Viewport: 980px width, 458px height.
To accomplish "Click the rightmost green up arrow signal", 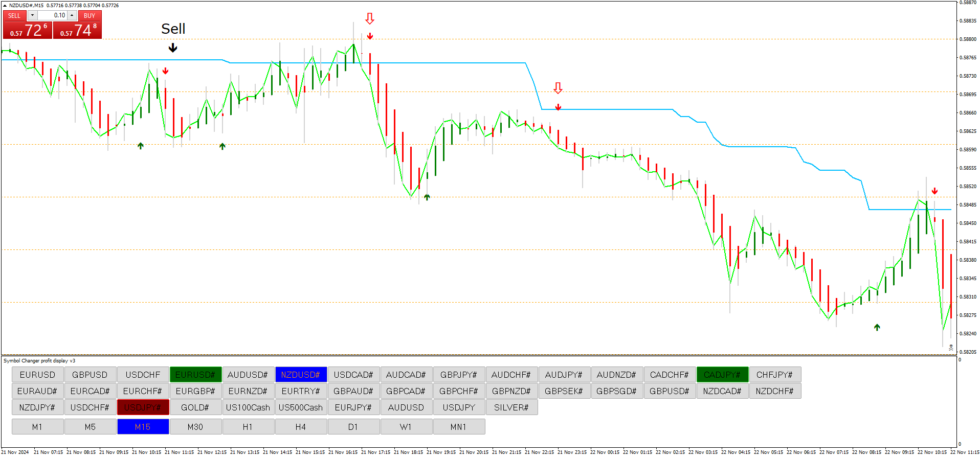I will click(877, 327).
